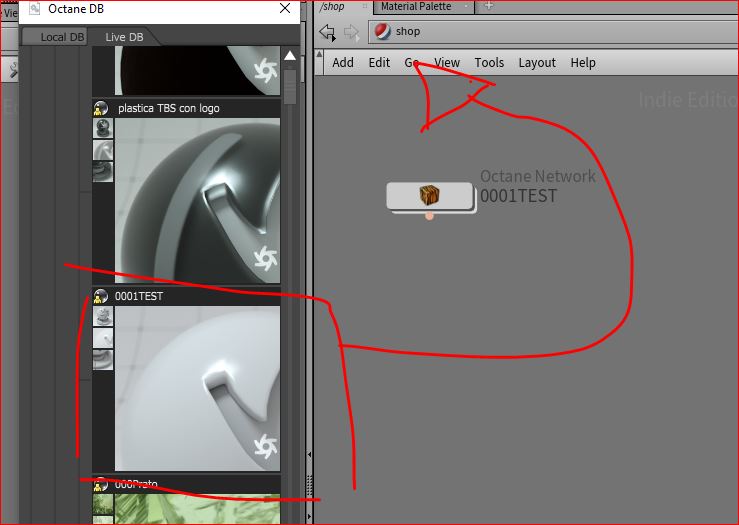Click the lower pane divider collapse arrow
Screen dimensions: 739x525
(x=310, y=517)
